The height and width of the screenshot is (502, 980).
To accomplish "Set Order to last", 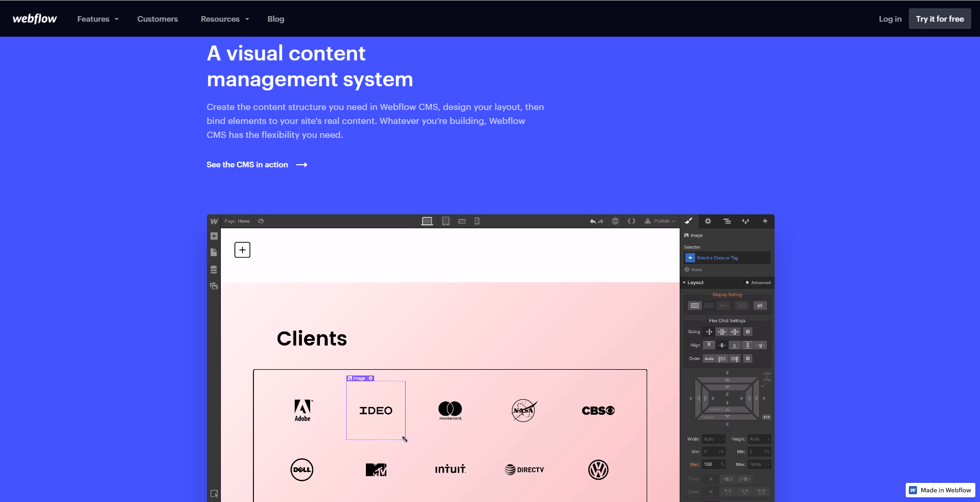I will 735,358.
